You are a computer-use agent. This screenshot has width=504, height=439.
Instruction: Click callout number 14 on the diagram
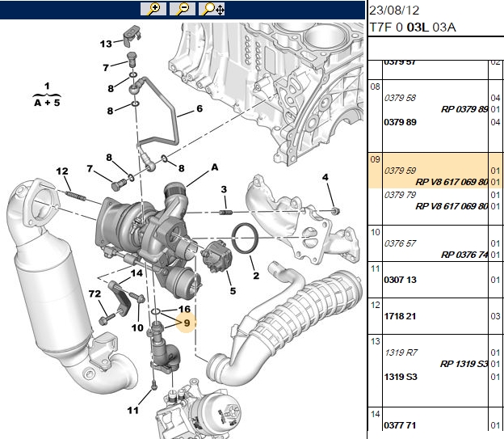136,273
